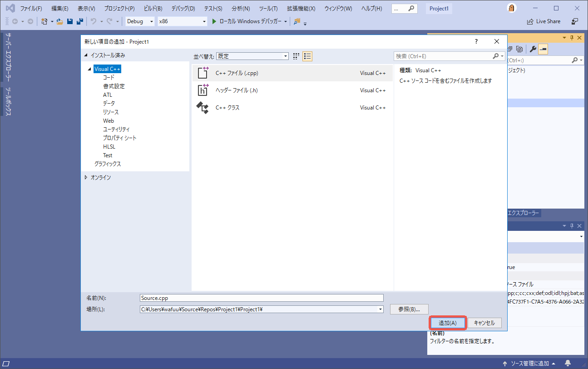Viewport: 588px width, 369px height.
Task: Click the 名前(N) name input field
Action: pos(262,298)
